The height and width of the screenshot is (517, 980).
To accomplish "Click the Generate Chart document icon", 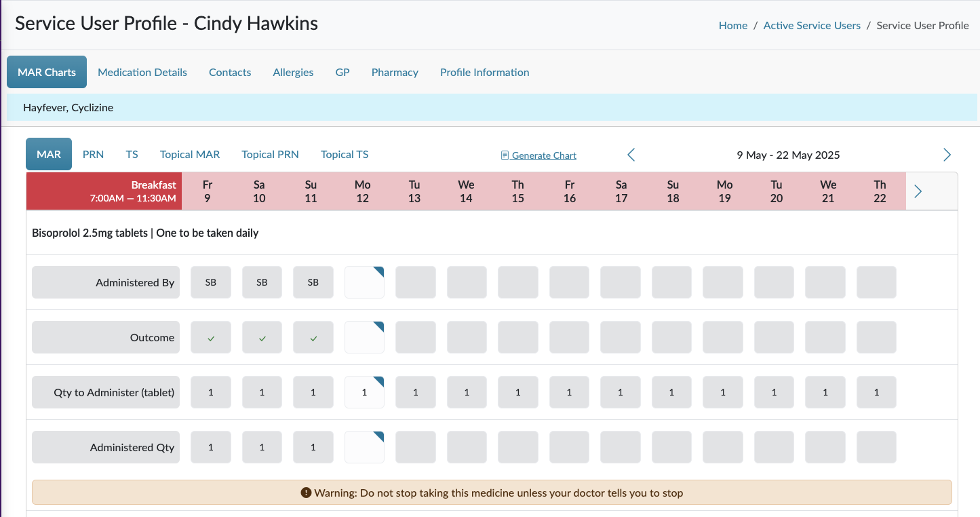I will (x=505, y=155).
